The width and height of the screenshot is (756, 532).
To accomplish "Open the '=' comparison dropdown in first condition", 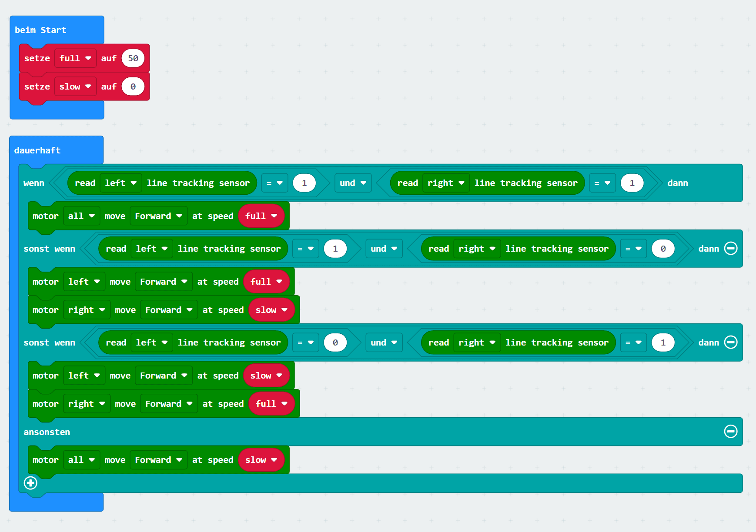I will point(274,183).
